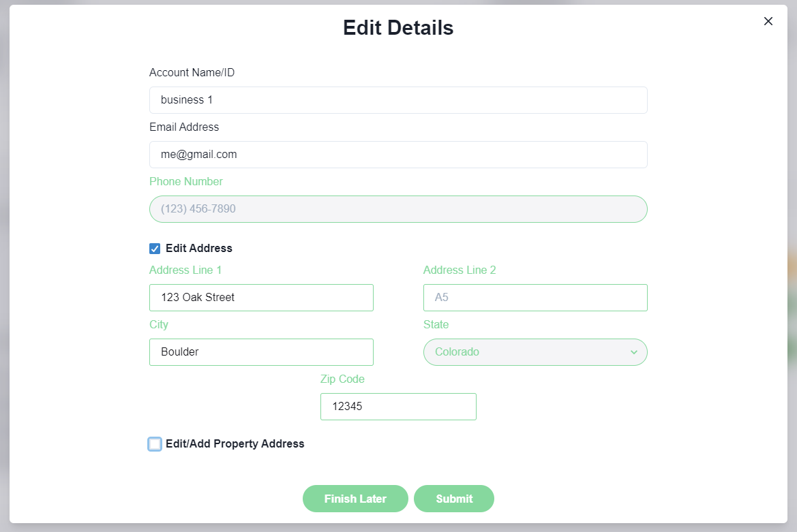Submit the Edit Details form
Image resolution: width=797 pixels, height=532 pixels.
point(454,499)
